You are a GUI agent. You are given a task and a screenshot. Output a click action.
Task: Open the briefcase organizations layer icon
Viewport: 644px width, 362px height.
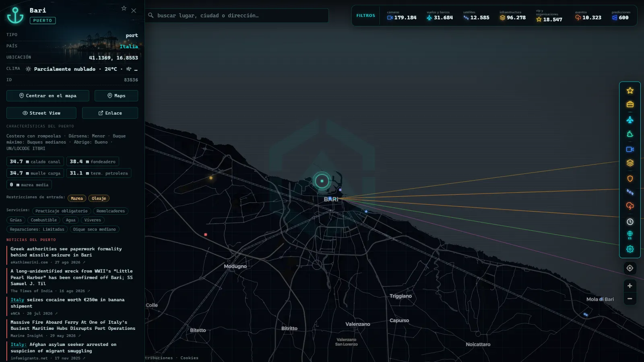click(630, 105)
